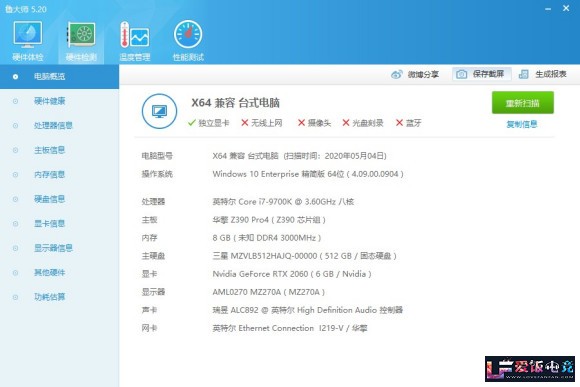Click the 华擎 Z390 Pro4 motherboard text
580x387 pixels.
click(x=269, y=220)
